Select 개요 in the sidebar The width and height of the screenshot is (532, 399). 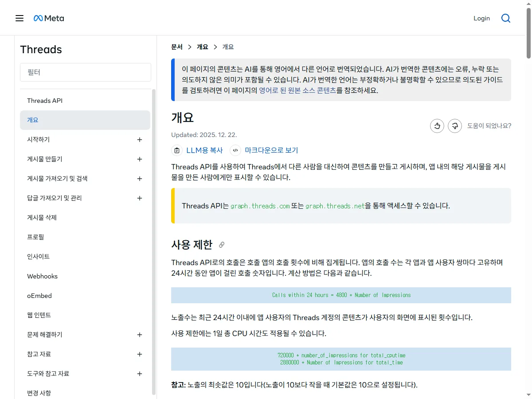[85, 120]
